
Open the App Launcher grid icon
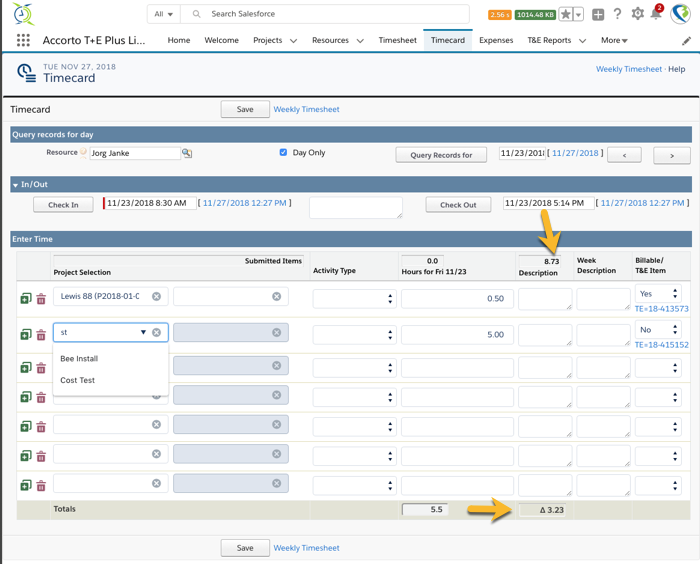(x=23, y=40)
